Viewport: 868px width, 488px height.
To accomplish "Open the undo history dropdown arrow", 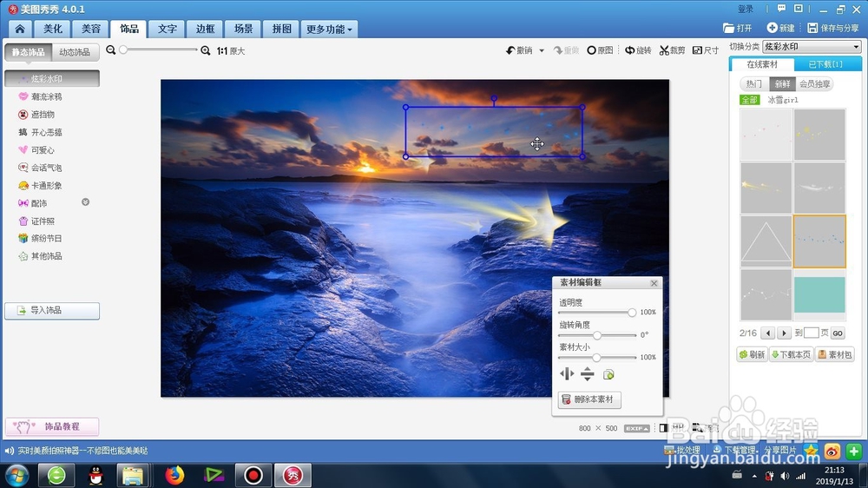I will (542, 50).
